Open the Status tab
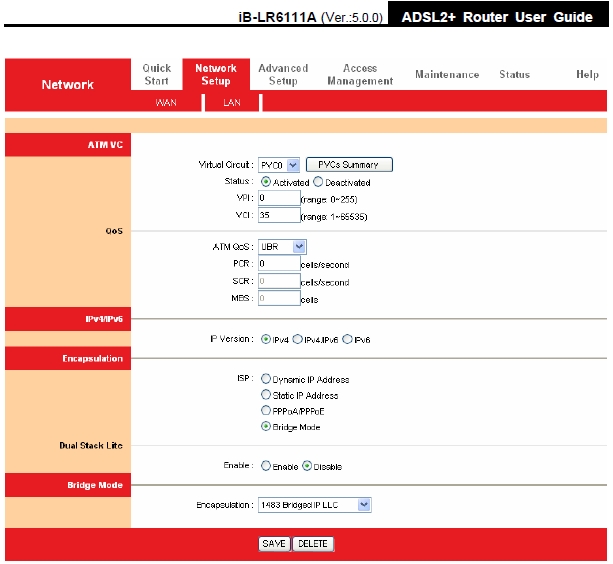Image resolution: width=613 pixels, height=564 pixels. click(x=514, y=75)
